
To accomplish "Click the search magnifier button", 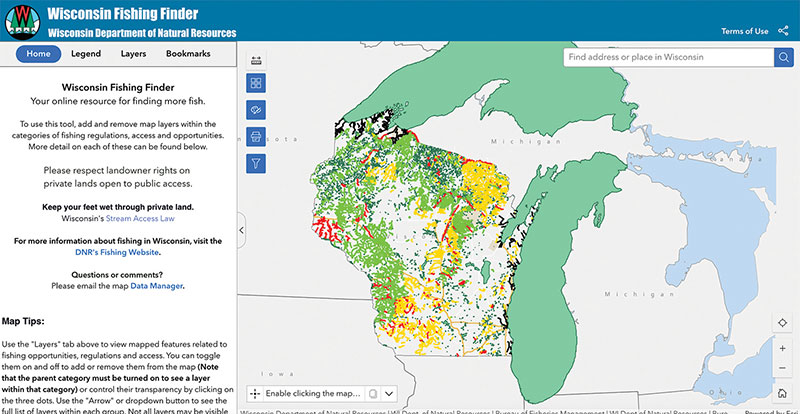I will pos(784,57).
